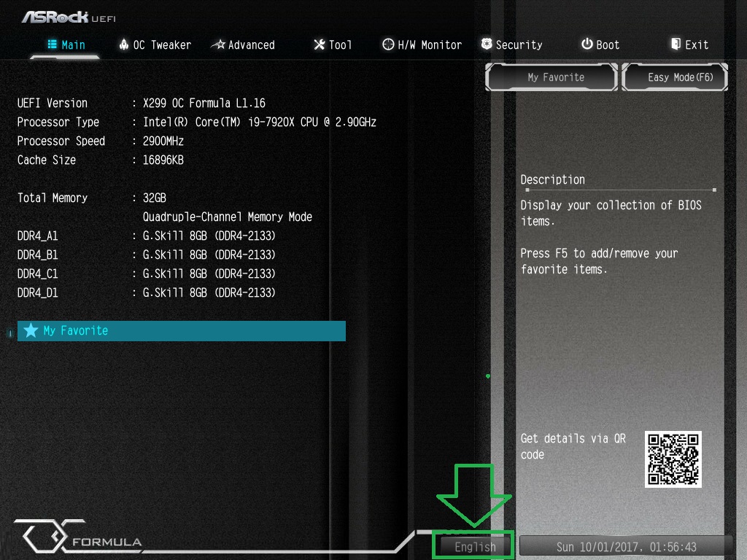Click the date and time display
The image size is (747, 560).
click(626, 547)
